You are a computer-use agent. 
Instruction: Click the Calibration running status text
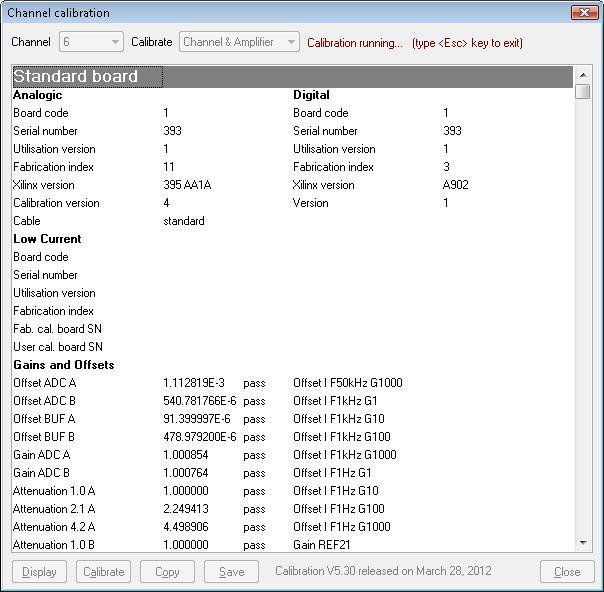[355, 43]
